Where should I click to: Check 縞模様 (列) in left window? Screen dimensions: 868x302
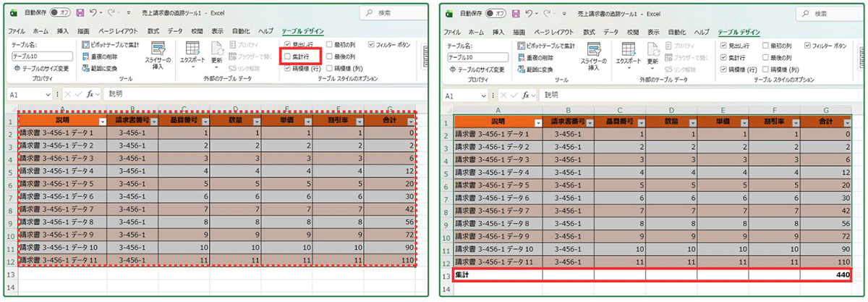click(331, 68)
